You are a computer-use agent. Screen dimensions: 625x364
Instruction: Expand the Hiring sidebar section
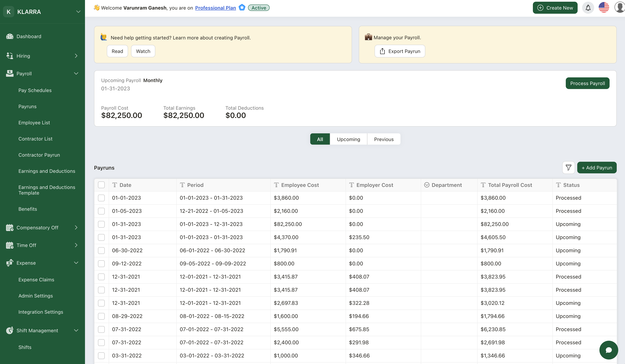click(x=76, y=56)
